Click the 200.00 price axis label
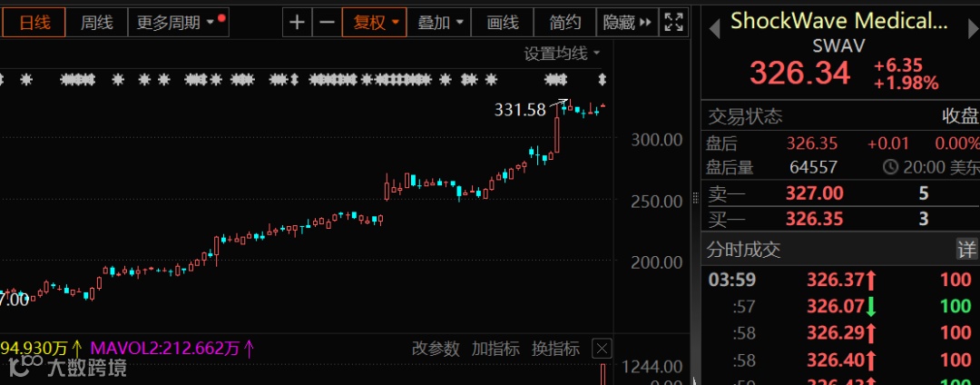980x385 pixels. pos(657,262)
